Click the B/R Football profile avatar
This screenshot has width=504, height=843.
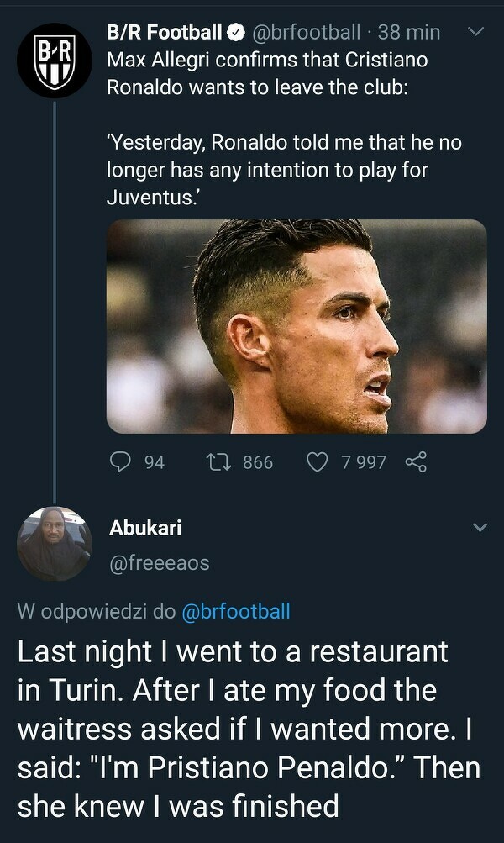(53, 60)
